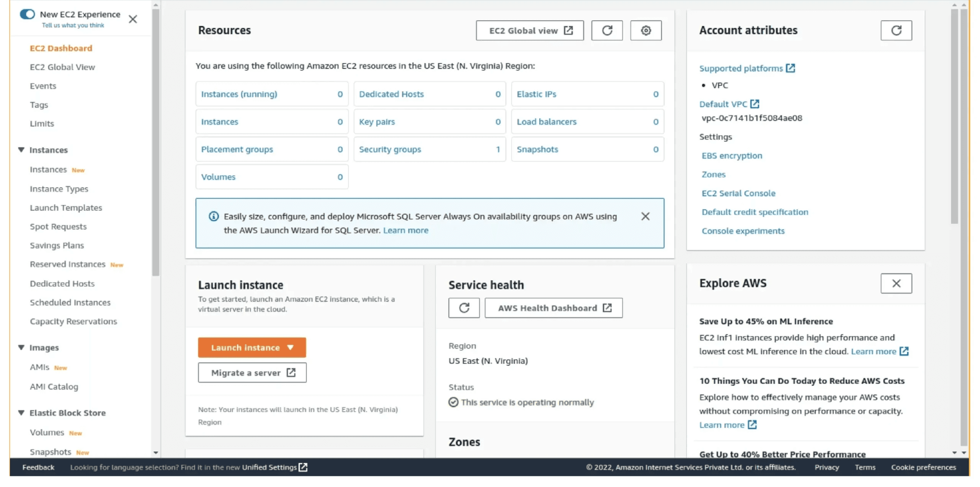Click the Supported platforms external link icon
This screenshot has height=487, width=980.
click(x=791, y=68)
